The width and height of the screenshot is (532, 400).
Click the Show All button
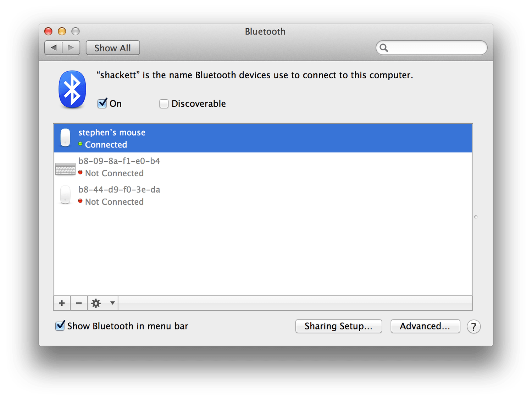(113, 48)
